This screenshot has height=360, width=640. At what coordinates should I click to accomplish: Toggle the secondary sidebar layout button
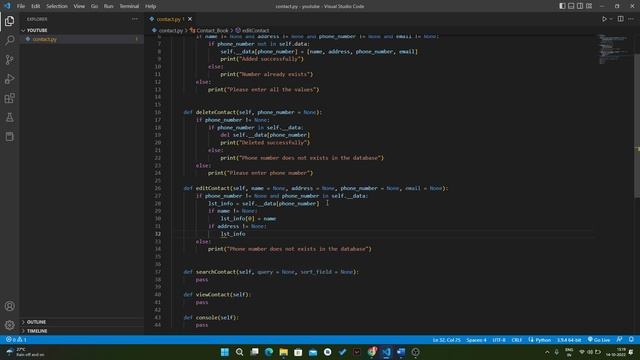[580, 6]
